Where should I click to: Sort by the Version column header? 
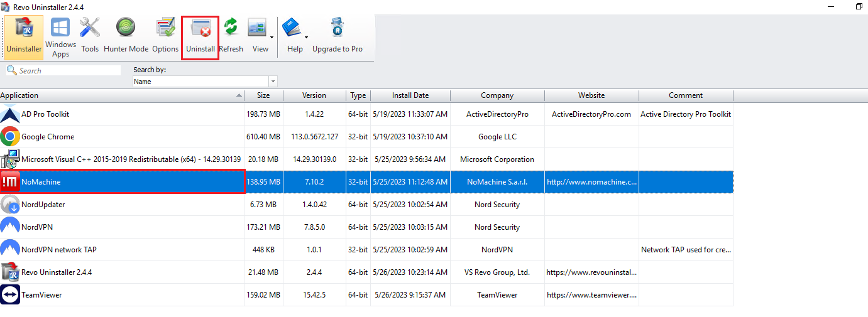314,95
